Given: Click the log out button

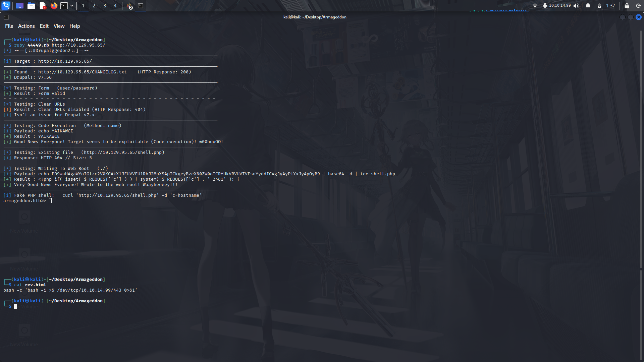Looking at the screenshot, I should [638, 6].
